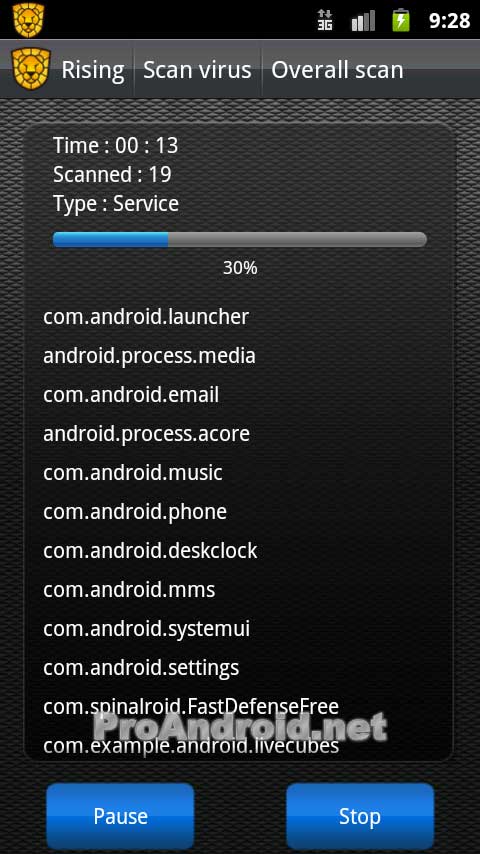Select com.spinalroid.FastDefenseFree entry

point(191,707)
